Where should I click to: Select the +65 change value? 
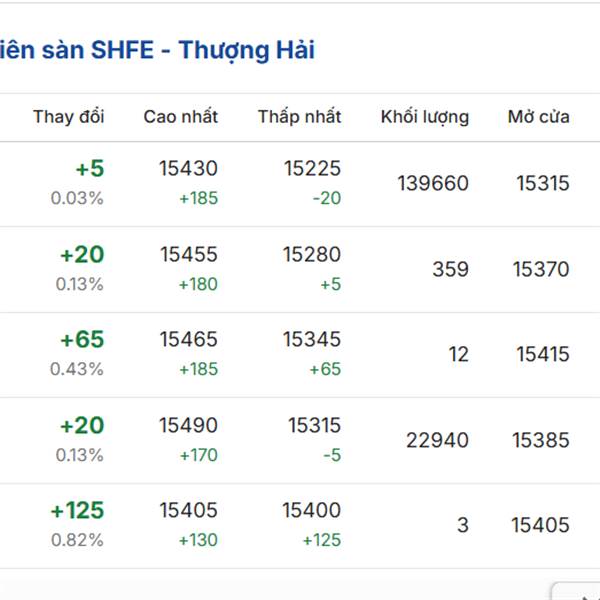tap(82, 339)
